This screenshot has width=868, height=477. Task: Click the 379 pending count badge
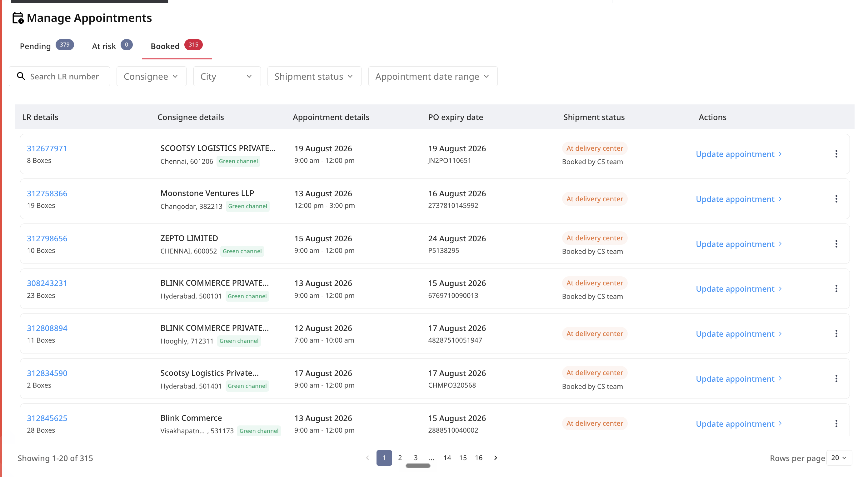(65, 45)
